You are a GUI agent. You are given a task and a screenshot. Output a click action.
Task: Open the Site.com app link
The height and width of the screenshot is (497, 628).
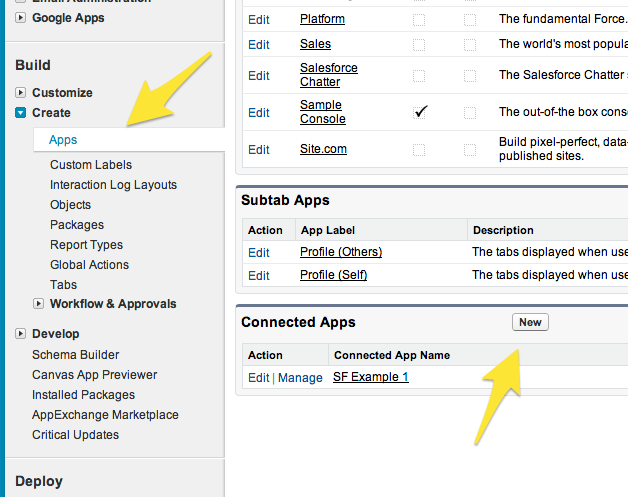[324, 149]
